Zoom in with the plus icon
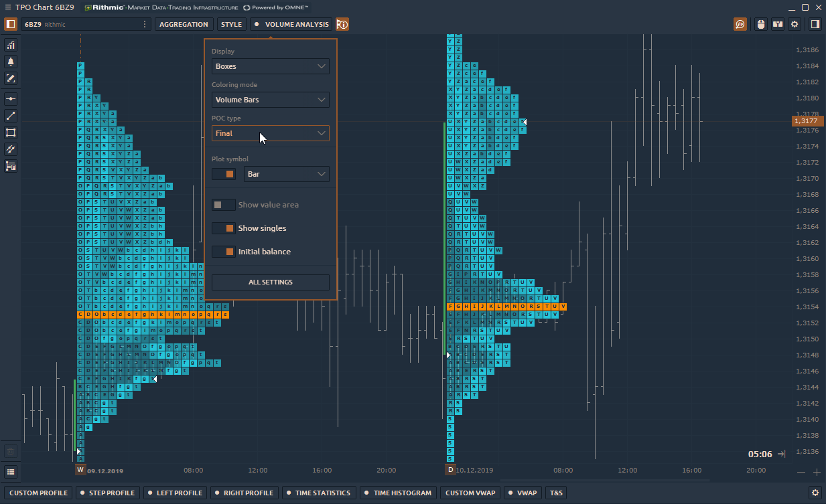Screen dimensions: 826x504 coord(817,472)
